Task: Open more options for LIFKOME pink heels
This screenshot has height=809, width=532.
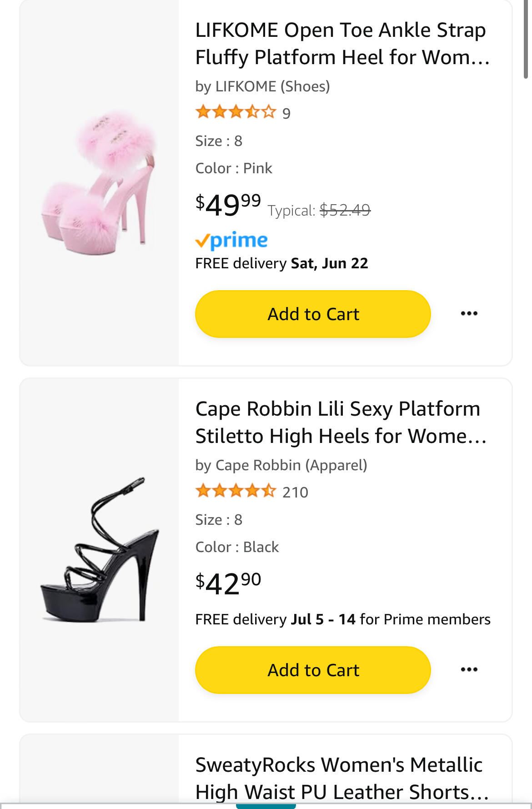Action: 469,314
